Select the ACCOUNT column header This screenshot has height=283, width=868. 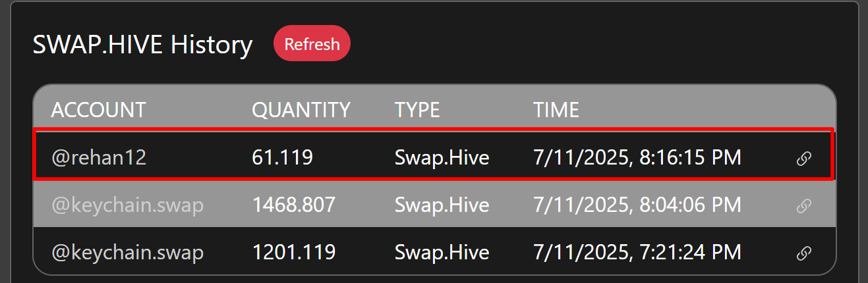(99, 110)
